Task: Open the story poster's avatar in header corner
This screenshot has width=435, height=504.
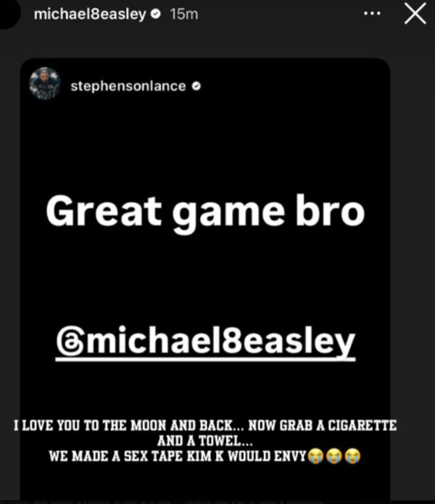Action: coord(8,13)
